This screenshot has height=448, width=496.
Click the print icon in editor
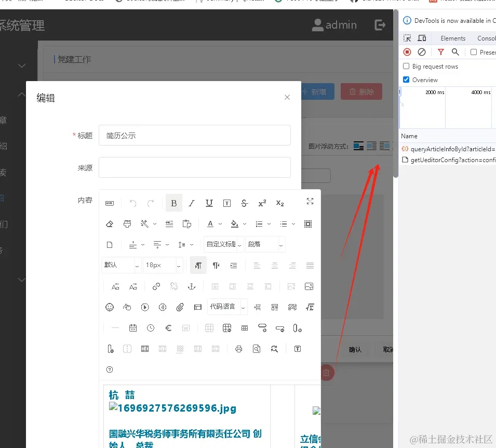[239, 349]
